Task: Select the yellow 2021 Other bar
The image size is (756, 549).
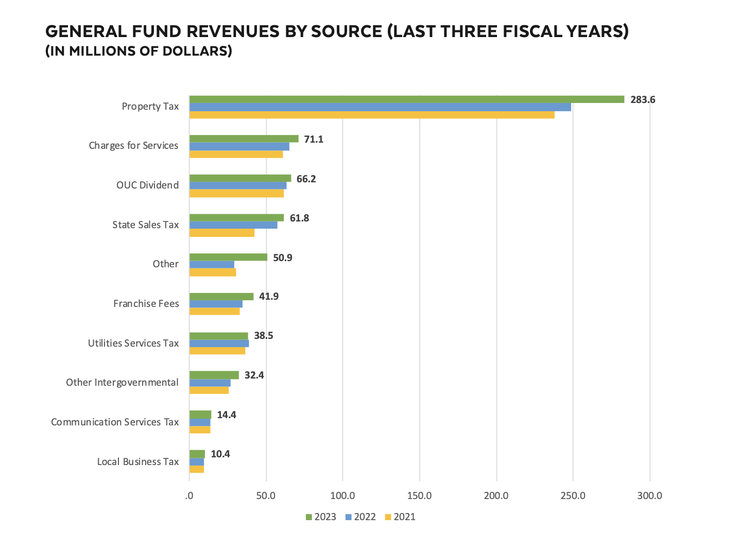Action: pos(213,272)
